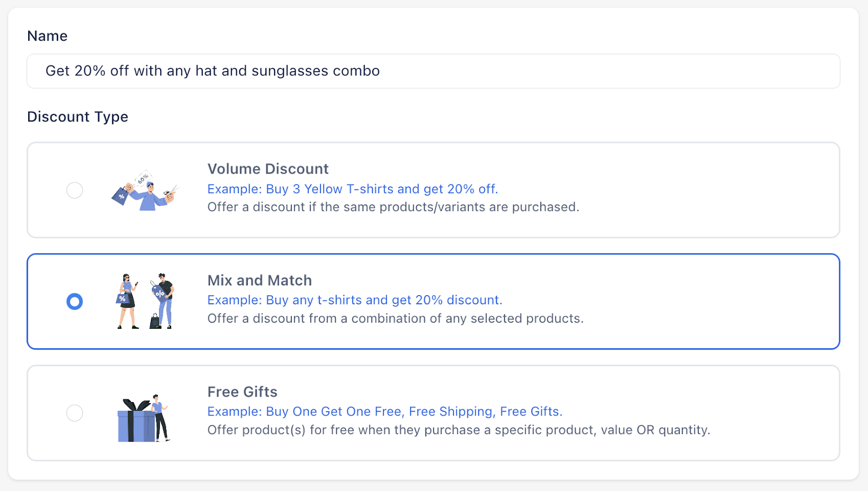
Task: Click the 'Offer product(s) for free' description
Action: tap(458, 430)
